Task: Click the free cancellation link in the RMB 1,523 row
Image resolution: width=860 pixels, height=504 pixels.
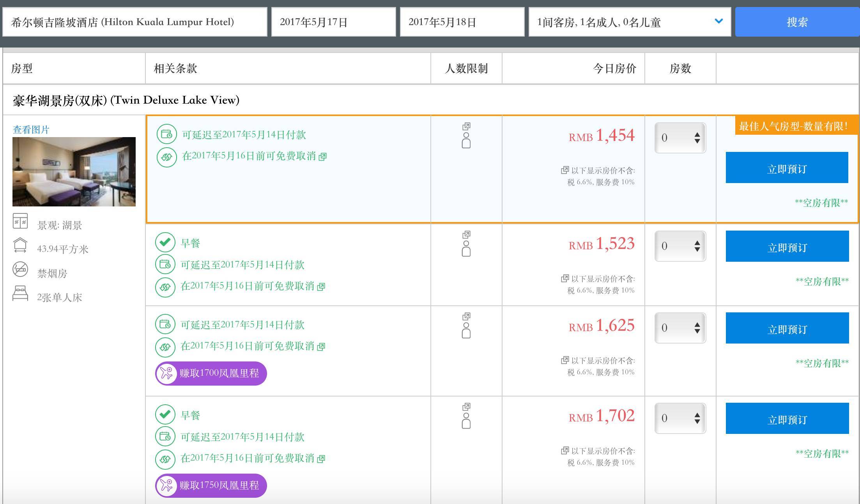Action: click(x=247, y=286)
